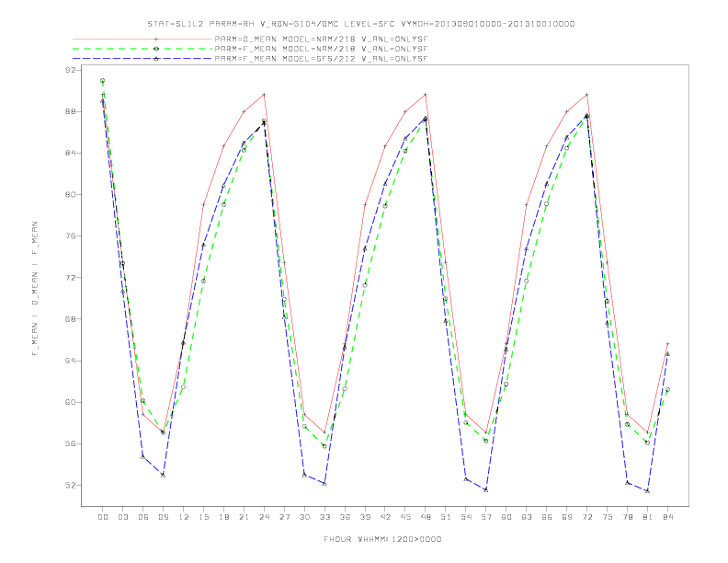Click y-axis tick label 52
728x563 pixels.
point(72,485)
